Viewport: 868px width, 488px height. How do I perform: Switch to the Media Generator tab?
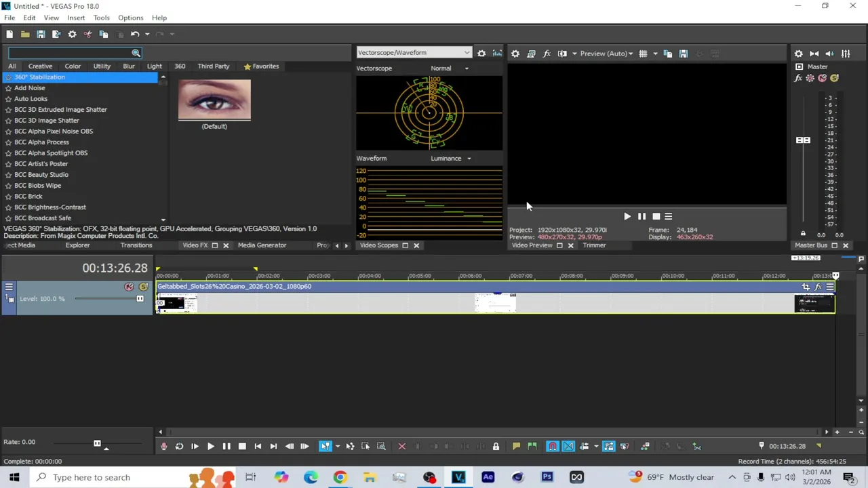tap(262, 245)
